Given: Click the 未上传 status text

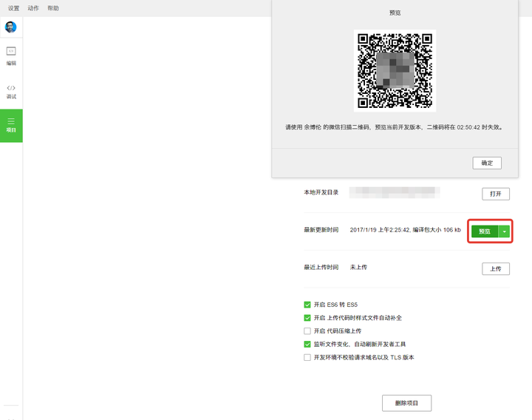Looking at the screenshot, I should pyautogui.click(x=358, y=267).
